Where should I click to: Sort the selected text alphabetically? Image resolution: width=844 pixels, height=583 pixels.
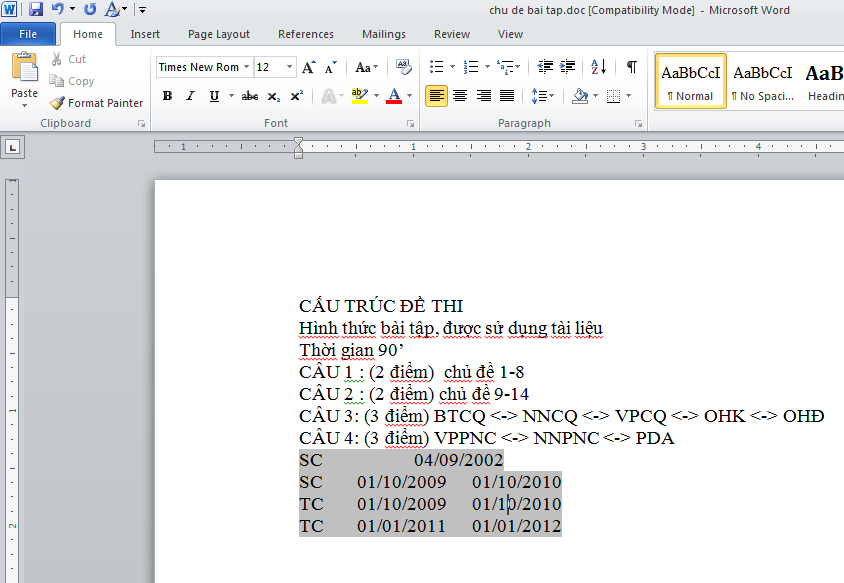point(599,67)
